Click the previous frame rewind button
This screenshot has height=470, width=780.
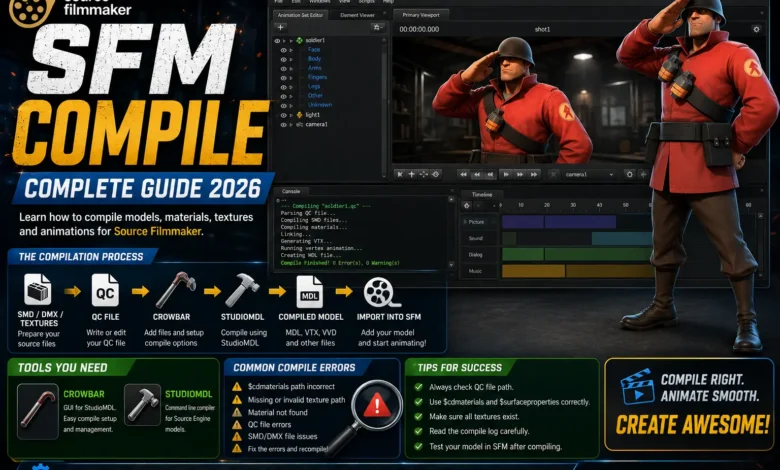477,175
